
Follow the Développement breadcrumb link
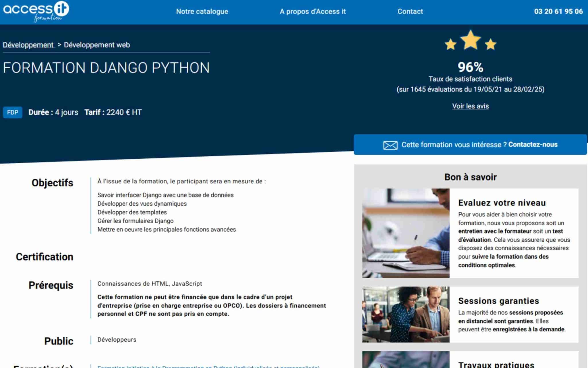pos(28,45)
